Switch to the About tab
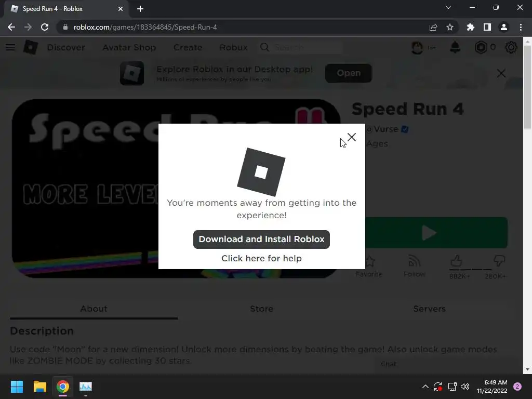The image size is (532, 399). point(94,309)
